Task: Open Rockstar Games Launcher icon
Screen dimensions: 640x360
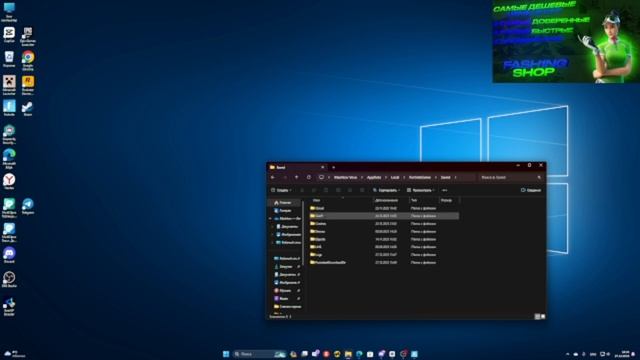Action: (x=28, y=85)
